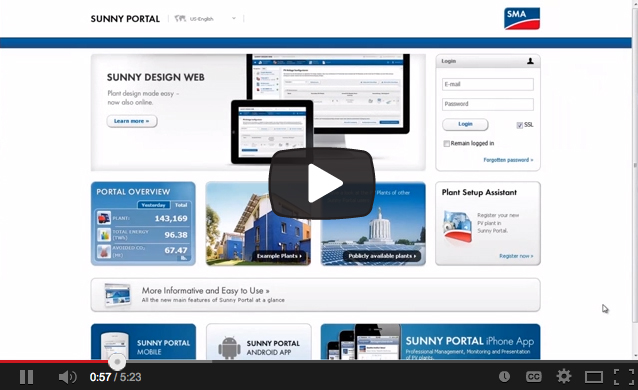Image resolution: width=638 pixels, height=390 pixels.
Task: Select the Yesterday tab in Portal Overview
Action: click(153, 205)
